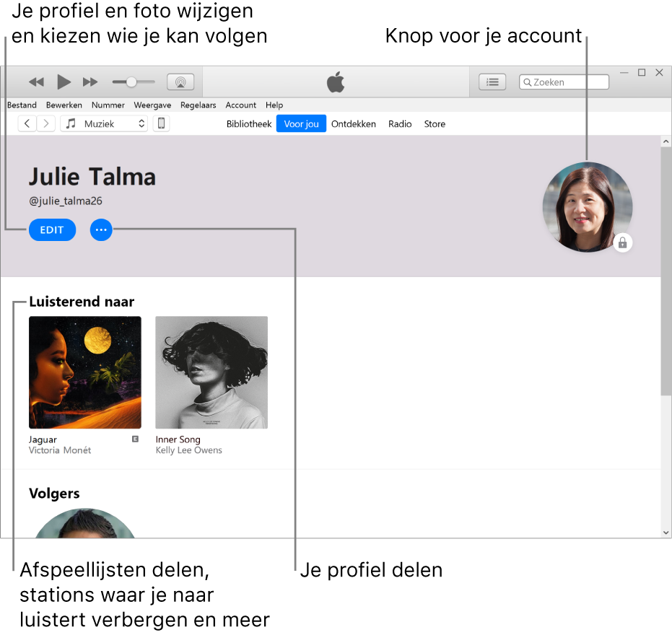Click the scrollbar up arrow

coord(666,141)
